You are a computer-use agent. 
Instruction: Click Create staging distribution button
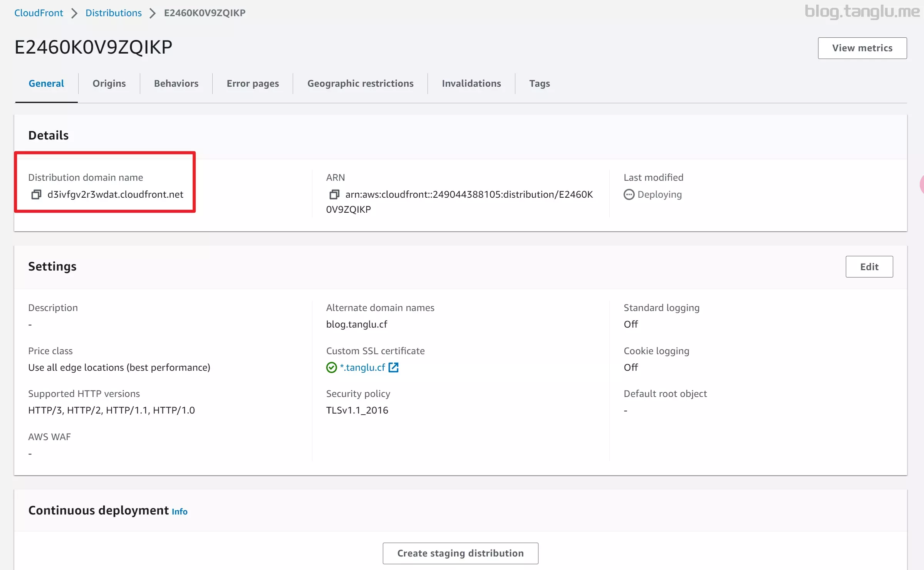click(x=460, y=553)
